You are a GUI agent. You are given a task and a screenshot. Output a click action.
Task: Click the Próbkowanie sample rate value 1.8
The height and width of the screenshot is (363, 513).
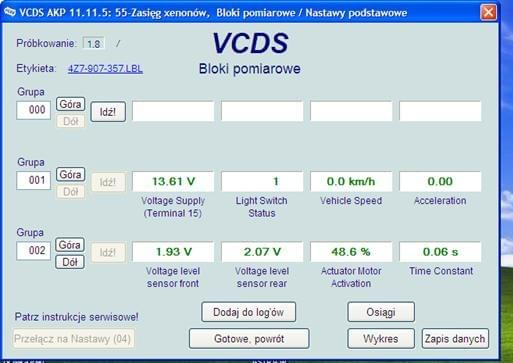tap(94, 44)
